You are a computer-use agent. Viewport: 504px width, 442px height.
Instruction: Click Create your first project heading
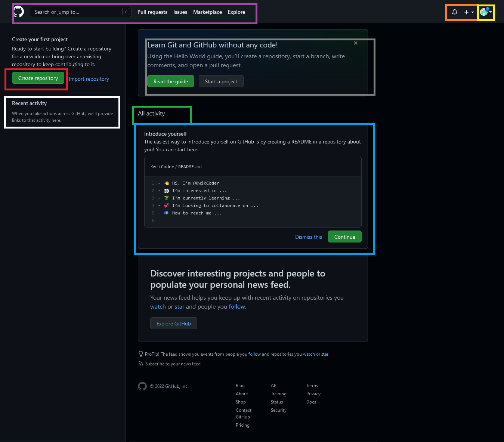[40, 39]
